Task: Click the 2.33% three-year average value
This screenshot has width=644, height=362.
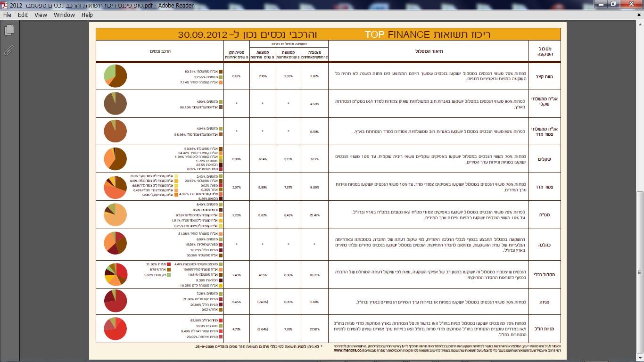Action: coord(289,76)
